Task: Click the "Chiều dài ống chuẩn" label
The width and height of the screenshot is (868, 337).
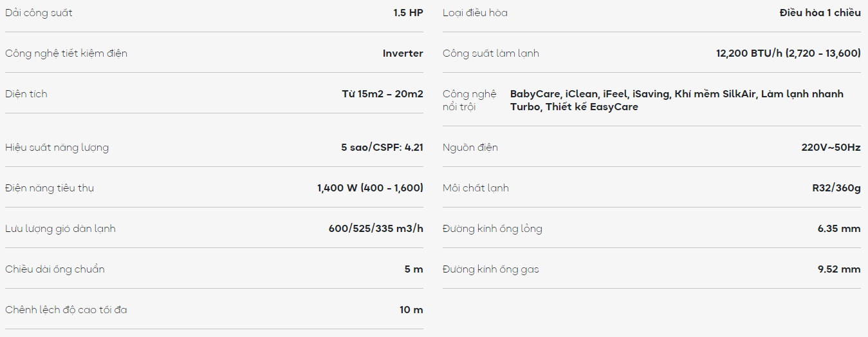Action: click(x=55, y=269)
